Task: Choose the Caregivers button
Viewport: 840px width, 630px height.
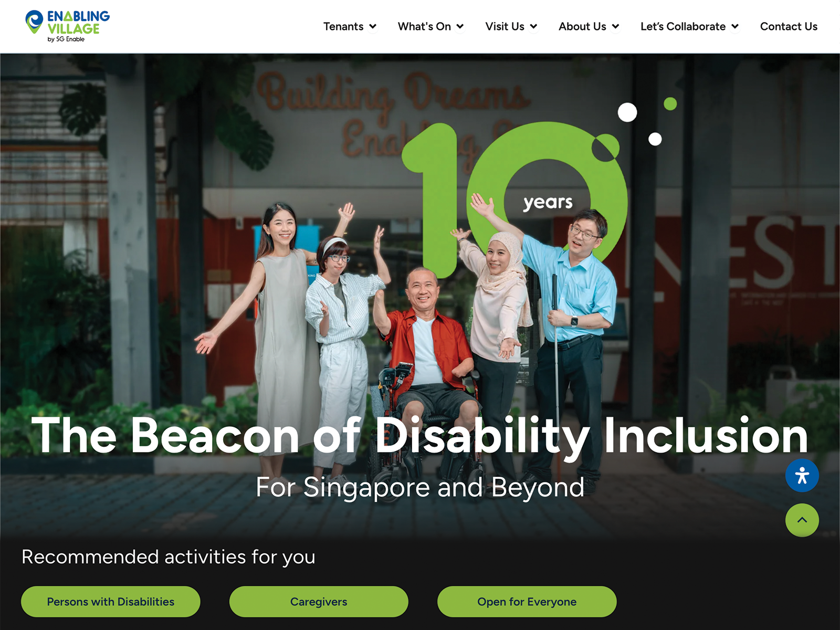Action: click(x=319, y=602)
